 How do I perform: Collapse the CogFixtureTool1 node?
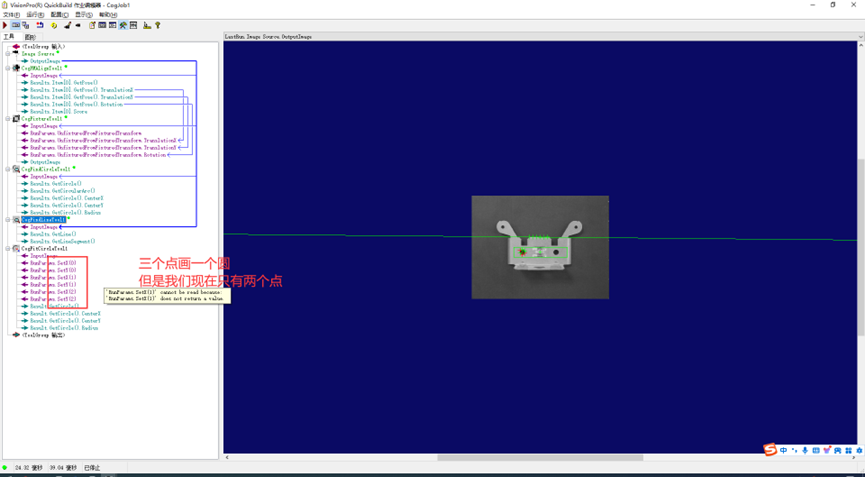click(x=8, y=119)
